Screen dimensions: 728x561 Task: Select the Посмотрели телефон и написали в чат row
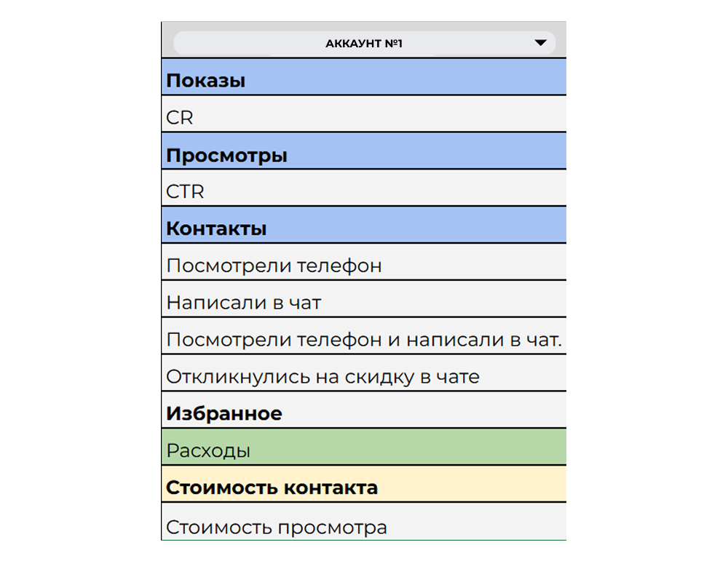tap(364, 338)
